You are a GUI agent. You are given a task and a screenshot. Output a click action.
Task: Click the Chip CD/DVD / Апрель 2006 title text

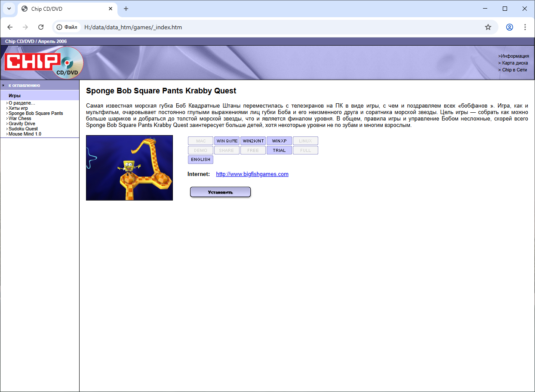tap(36, 41)
